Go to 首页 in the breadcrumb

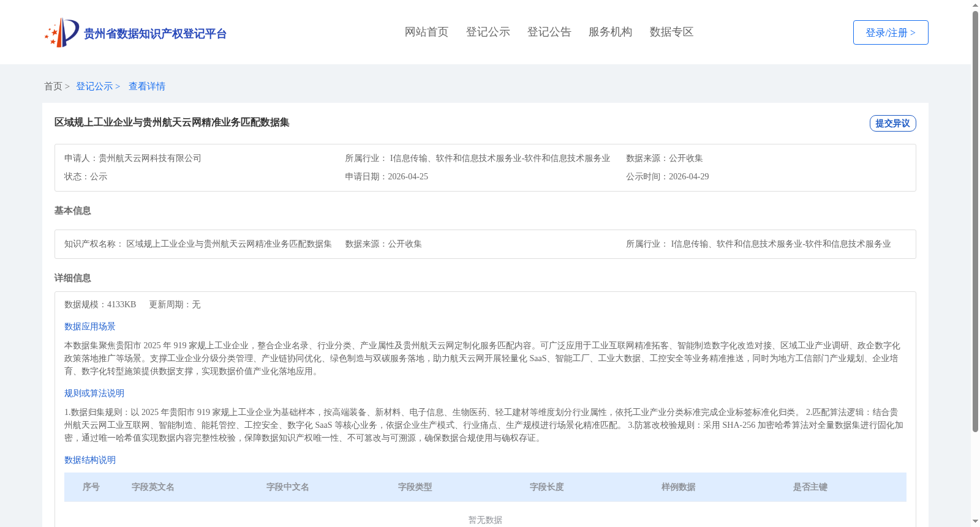[53, 86]
